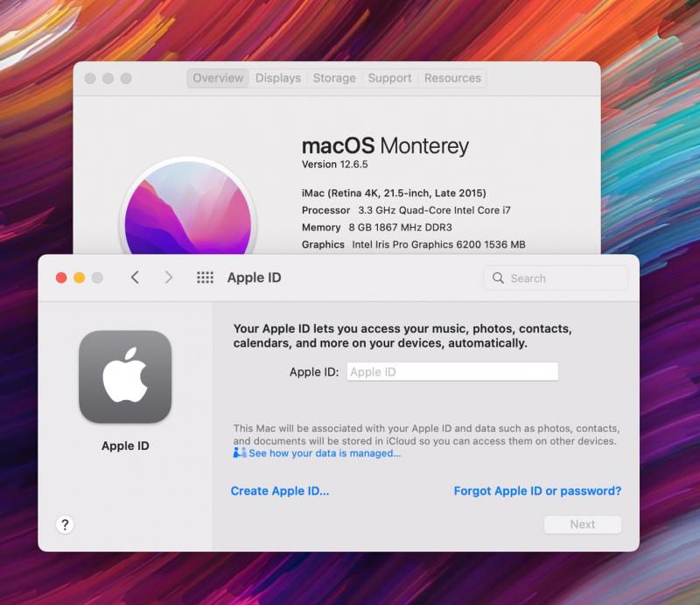Click the back arrow in Apple ID window
The height and width of the screenshot is (605, 700).
pos(135,278)
